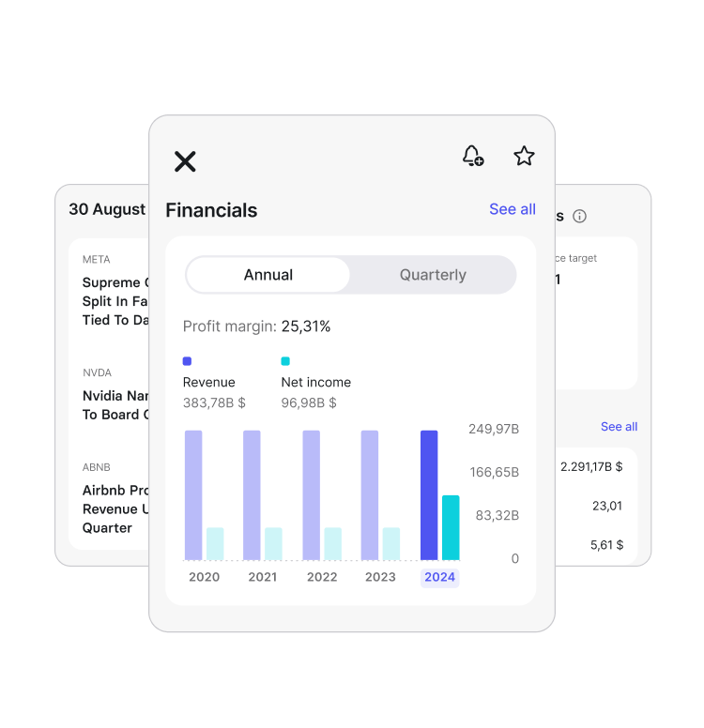Select the cyan Net income legend swatch

285,361
